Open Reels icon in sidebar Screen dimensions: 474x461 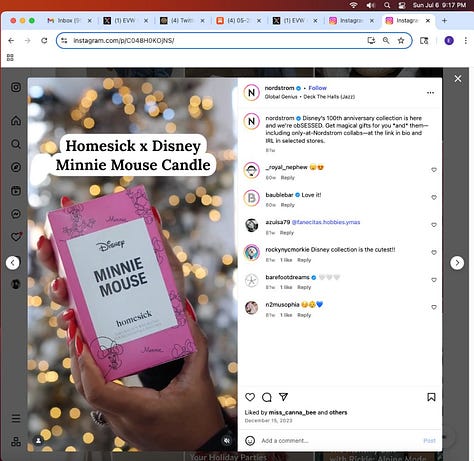(16, 191)
